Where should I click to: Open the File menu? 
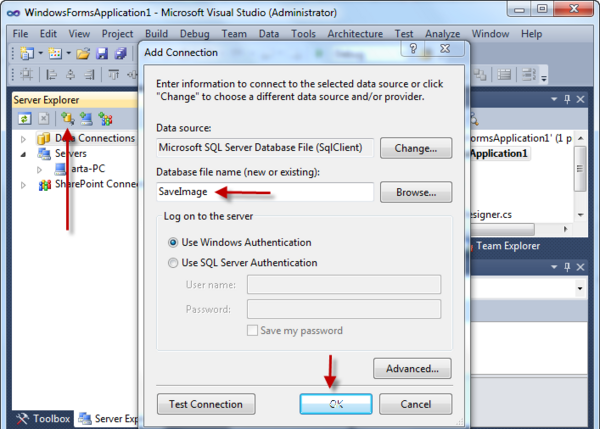click(20, 34)
